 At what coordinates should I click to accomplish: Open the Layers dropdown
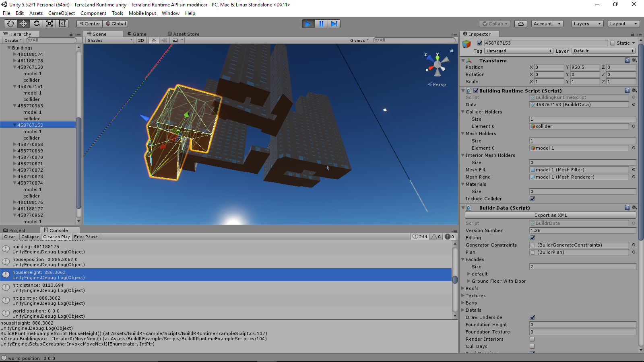coord(587,24)
